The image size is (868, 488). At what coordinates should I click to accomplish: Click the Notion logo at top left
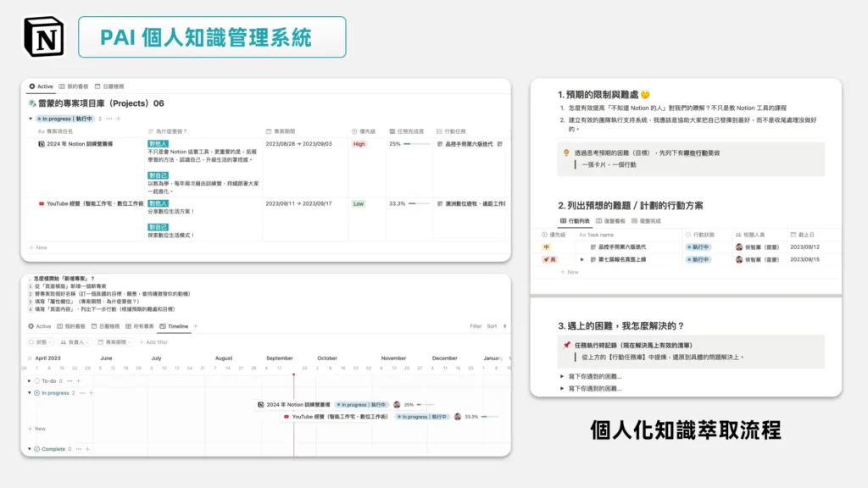pyautogui.click(x=44, y=37)
